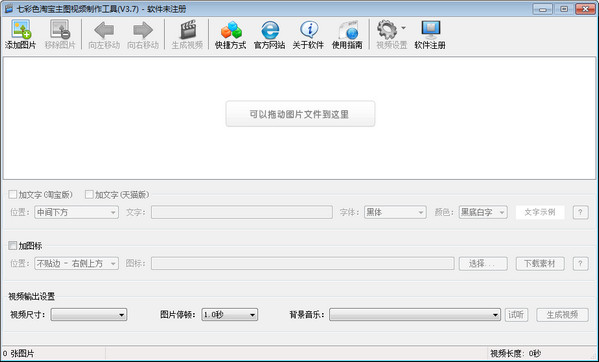
Task: Enable the 加文字 (天猫版) checkbox
Action: point(89,194)
